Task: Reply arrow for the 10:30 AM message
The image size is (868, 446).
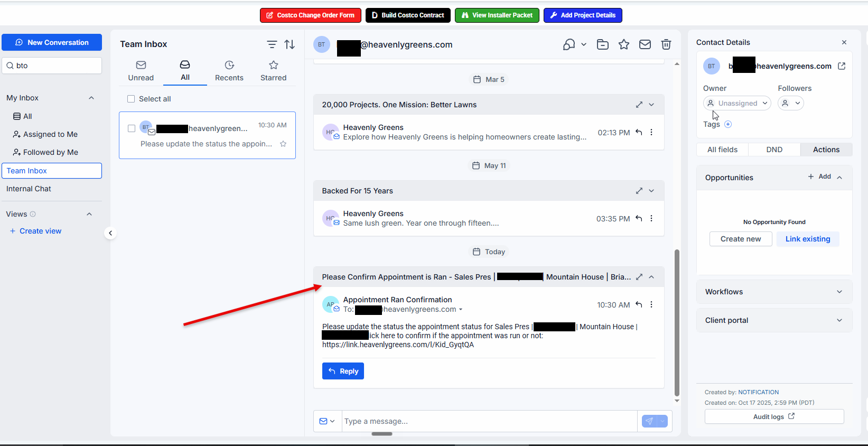Action: [x=639, y=304]
